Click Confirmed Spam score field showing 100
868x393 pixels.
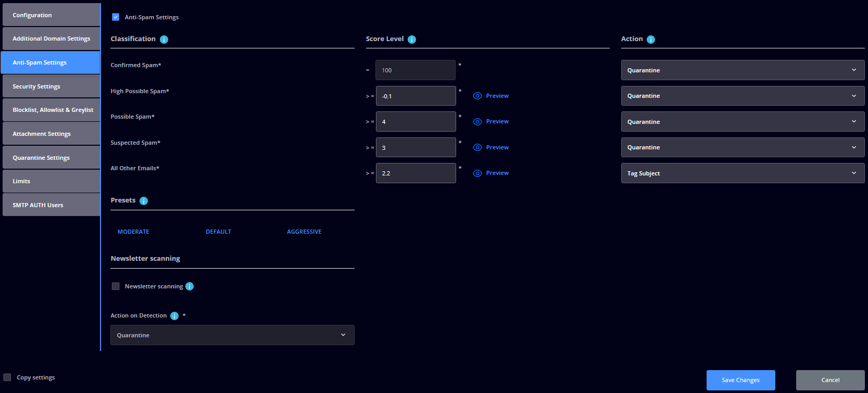click(416, 70)
